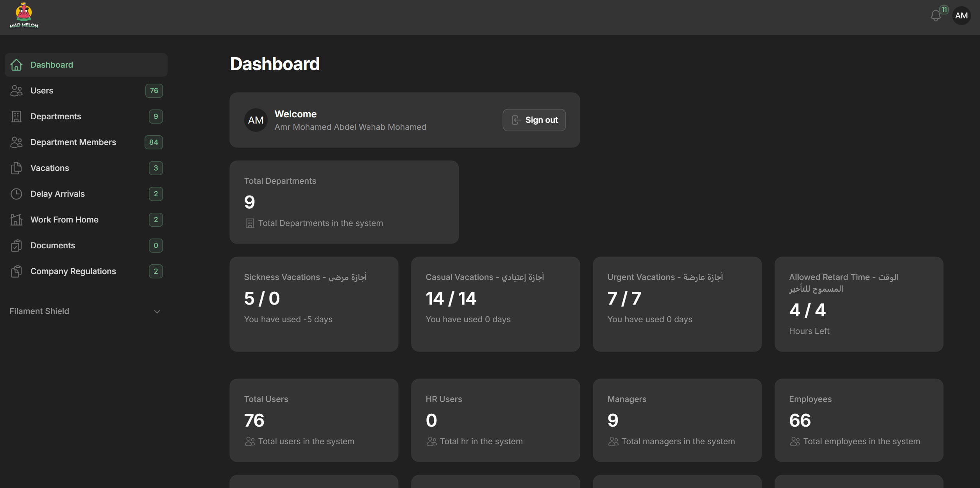The height and width of the screenshot is (488, 980).
Task: Click the Departments building icon
Action: (x=16, y=117)
